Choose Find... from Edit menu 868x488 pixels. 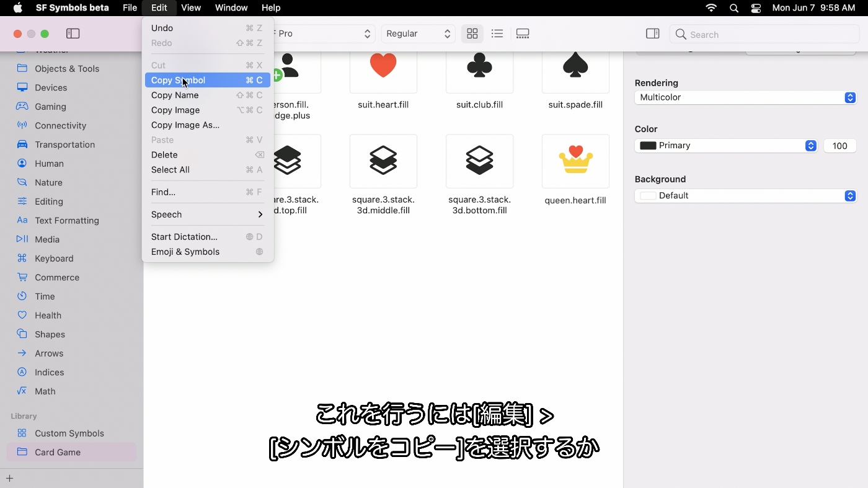tap(208, 192)
